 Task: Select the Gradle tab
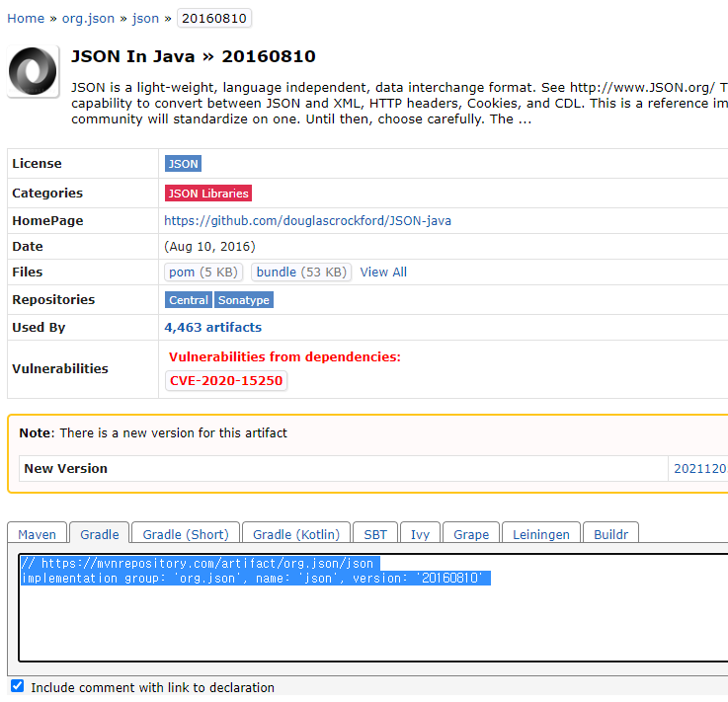[100, 534]
